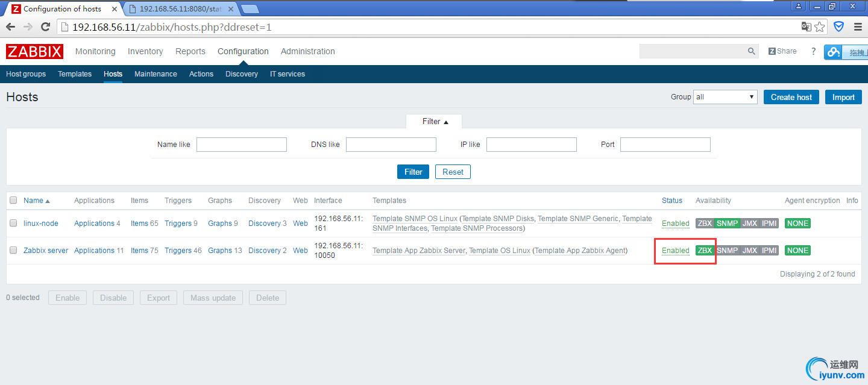Screen dimensions: 868x385
Task: Focus the IP like input field
Action: (x=532, y=145)
